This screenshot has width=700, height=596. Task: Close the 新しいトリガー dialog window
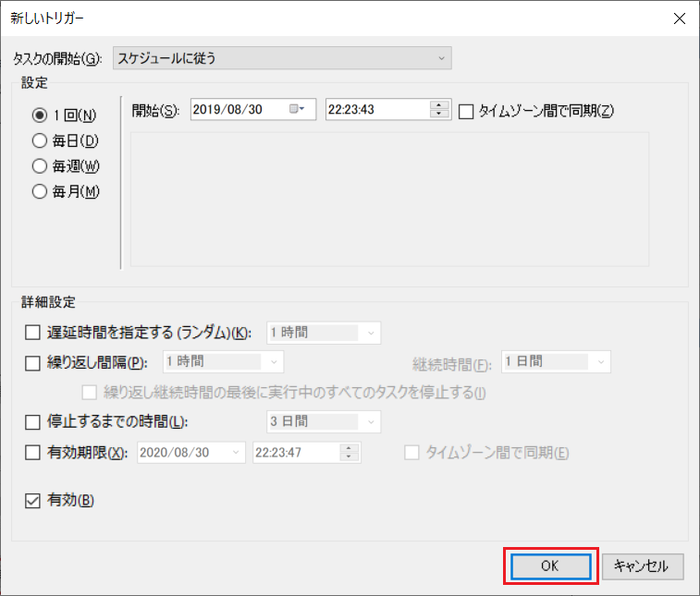pyautogui.click(x=679, y=18)
